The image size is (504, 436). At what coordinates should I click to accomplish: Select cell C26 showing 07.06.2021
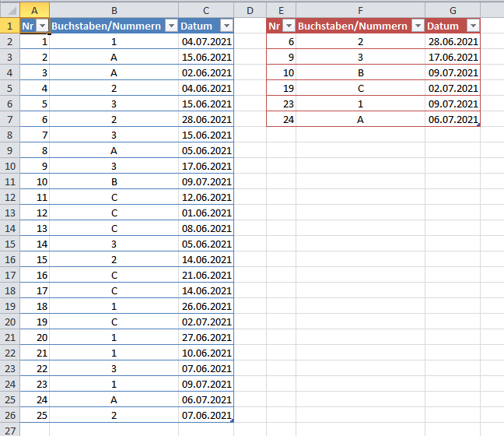[x=206, y=415]
